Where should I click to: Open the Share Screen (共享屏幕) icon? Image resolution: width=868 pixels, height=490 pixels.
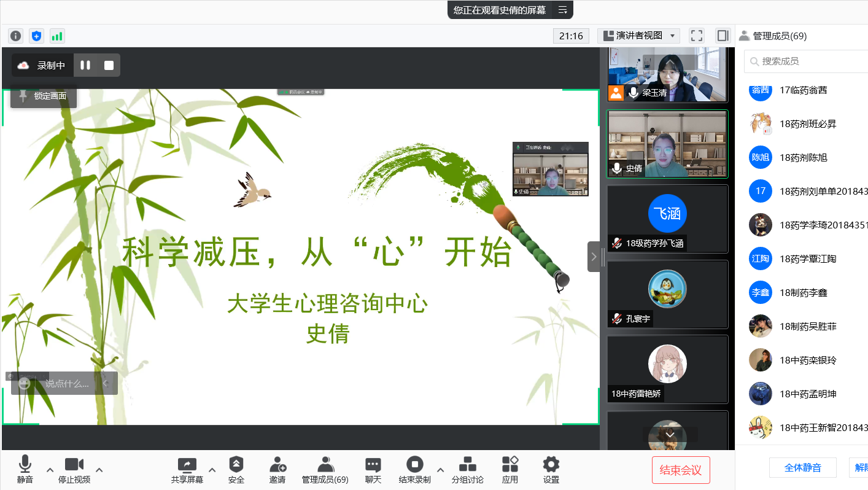click(x=187, y=470)
